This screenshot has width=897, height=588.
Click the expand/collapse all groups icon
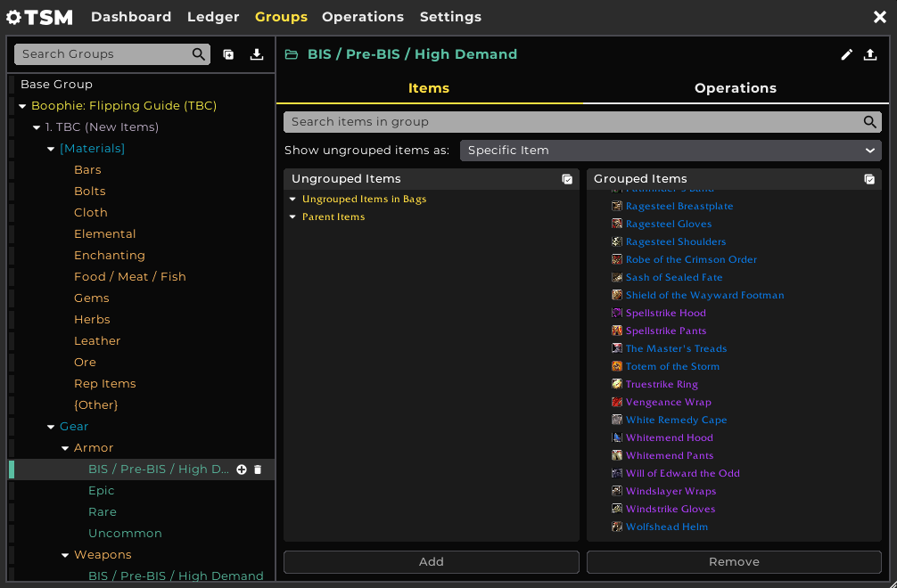click(228, 54)
